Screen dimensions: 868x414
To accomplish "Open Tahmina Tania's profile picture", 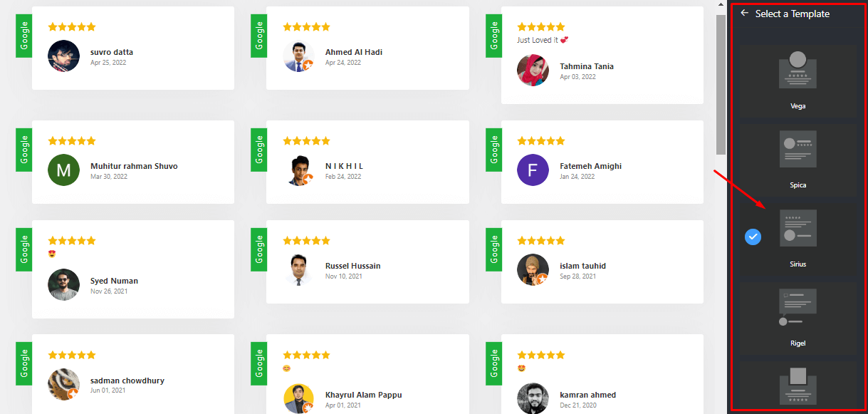I will pos(533,71).
